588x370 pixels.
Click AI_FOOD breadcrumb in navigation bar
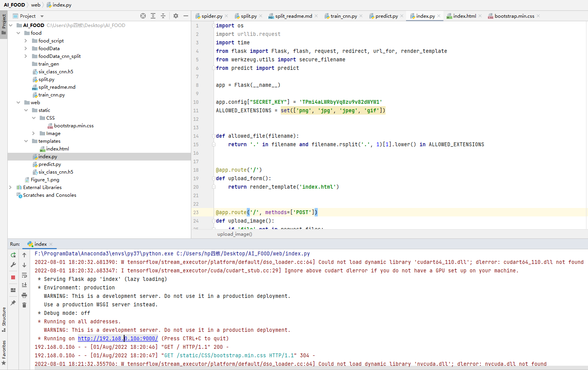(x=14, y=5)
